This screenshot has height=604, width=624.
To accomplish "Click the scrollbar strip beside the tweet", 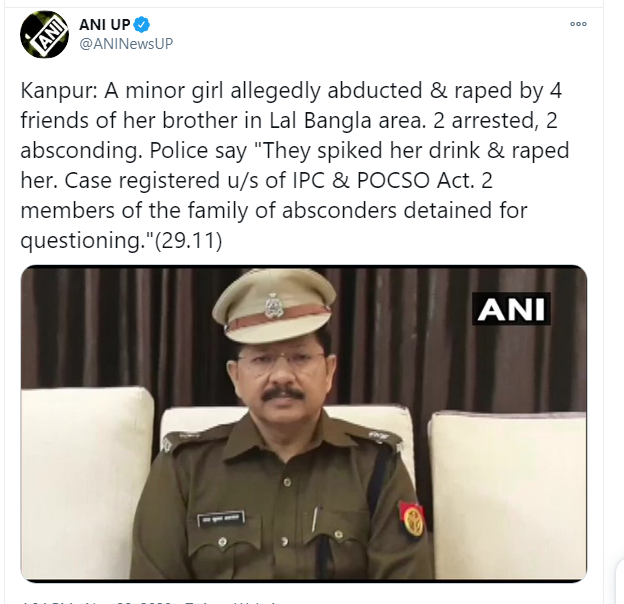I will [x=613, y=302].
